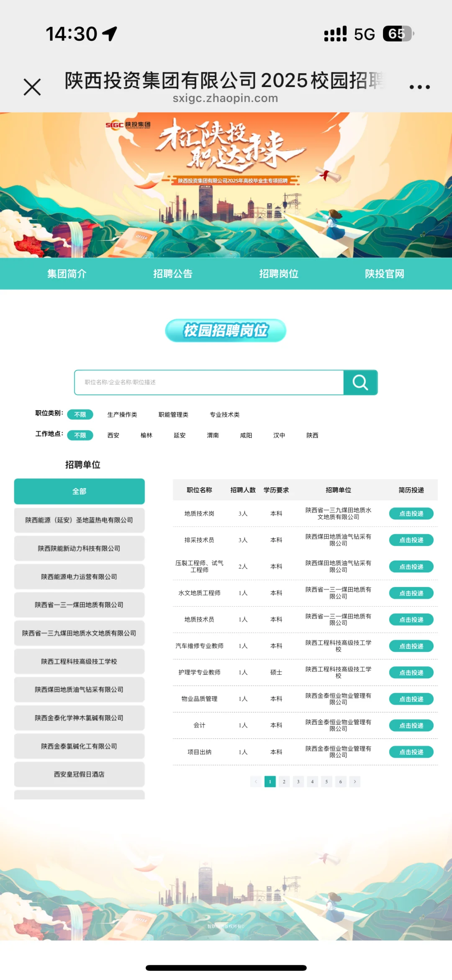
Task: Open the 护理学专业教师 job title
Action: tap(199, 672)
